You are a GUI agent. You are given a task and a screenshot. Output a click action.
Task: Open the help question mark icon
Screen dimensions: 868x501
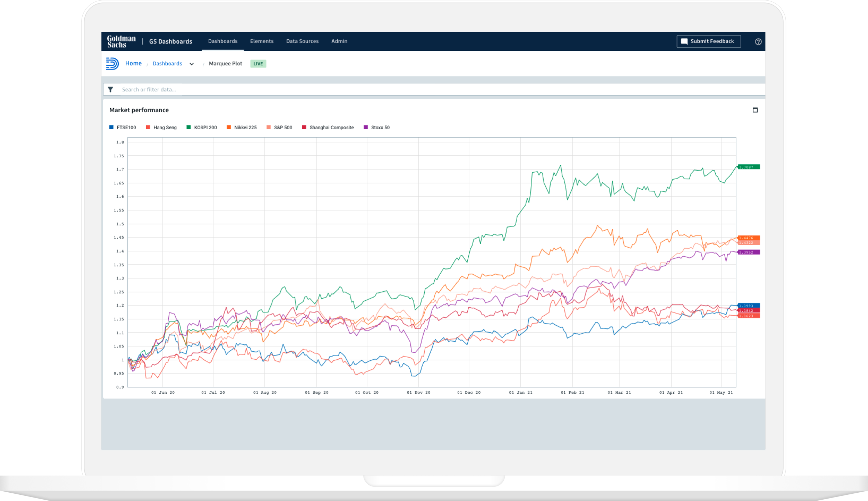point(758,41)
